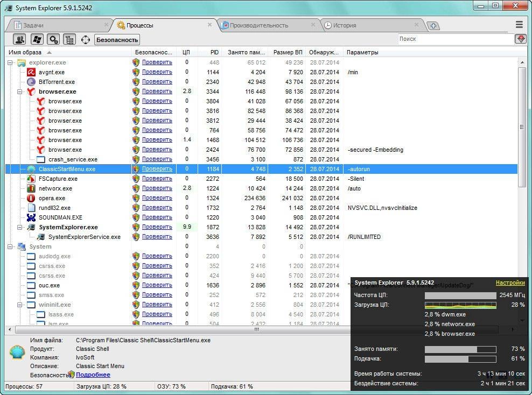Click the Подкачка usage bar
This screenshot has width=532, height=395.
(x=460, y=359)
